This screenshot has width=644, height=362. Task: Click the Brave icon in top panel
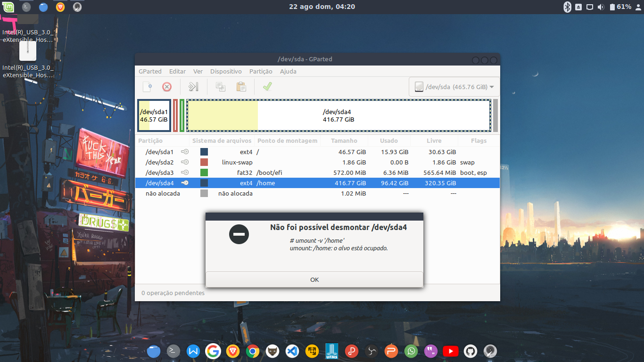(60, 7)
